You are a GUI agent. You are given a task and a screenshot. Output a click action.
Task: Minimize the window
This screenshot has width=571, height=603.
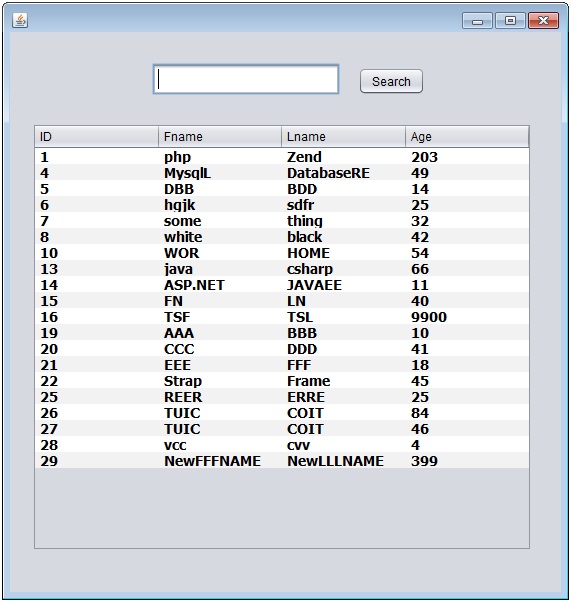coord(477,21)
